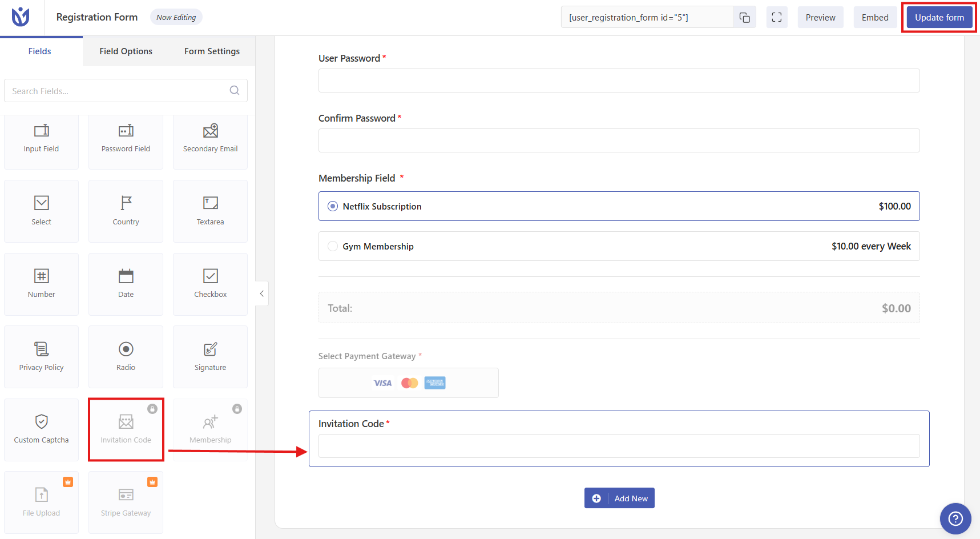Image resolution: width=980 pixels, height=539 pixels.
Task: Click the Update form button
Action: click(939, 18)
